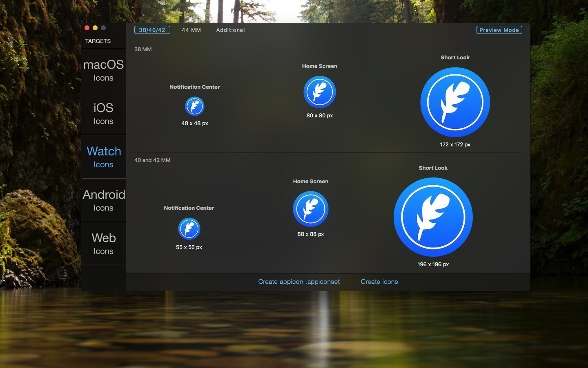Viewport: 588px width, 368px height.
Task: Select the 55 x 55 Notification Center preview
Action: tap(189, 229)
